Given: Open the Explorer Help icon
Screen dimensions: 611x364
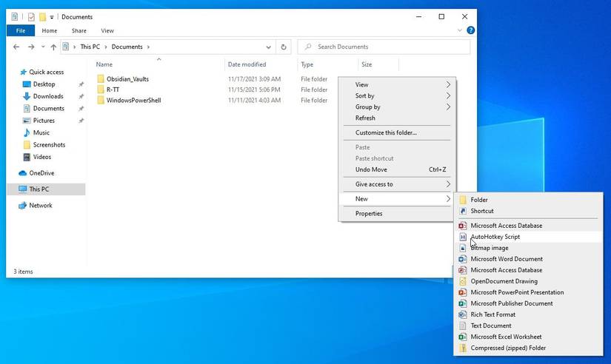Looking at the screenshot, I should [471, 30].
